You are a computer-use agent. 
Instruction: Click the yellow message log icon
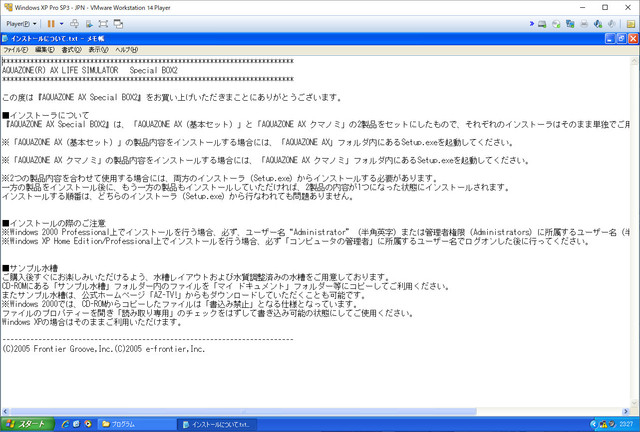(x=631, y=24)
